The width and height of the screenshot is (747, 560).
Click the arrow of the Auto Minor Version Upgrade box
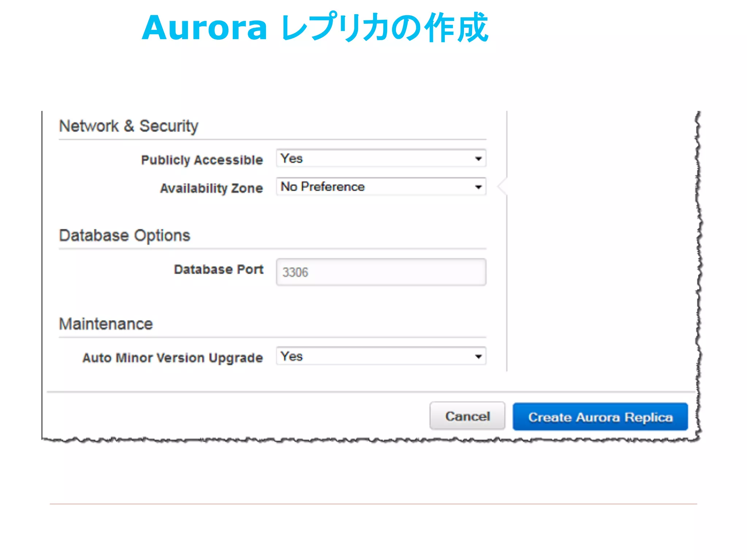point(478,357)
